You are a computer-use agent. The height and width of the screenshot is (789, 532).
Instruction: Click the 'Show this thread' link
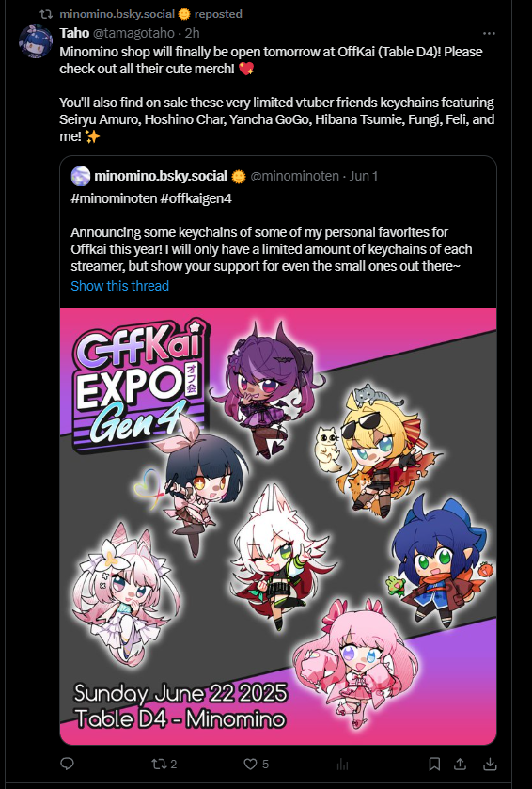pos(119,286)
